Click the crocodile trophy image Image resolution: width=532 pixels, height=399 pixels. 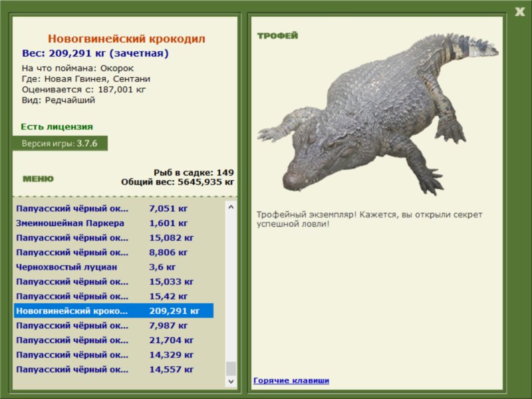[x=378, y=114]
